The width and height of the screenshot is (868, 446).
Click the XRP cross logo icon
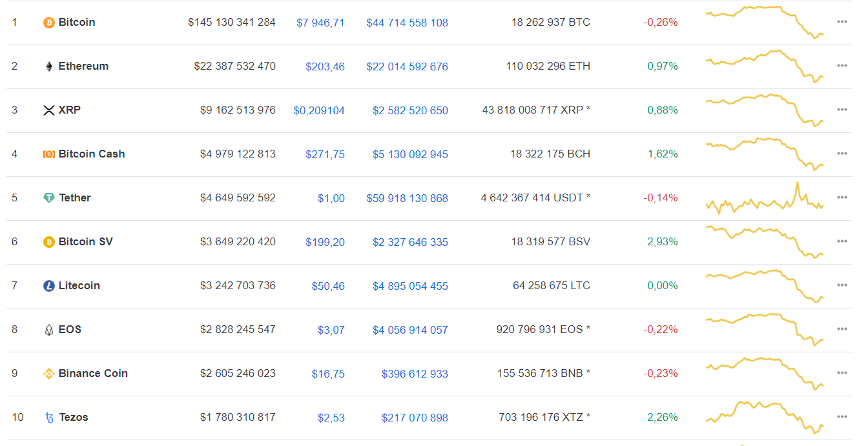[x=49, y=110]
